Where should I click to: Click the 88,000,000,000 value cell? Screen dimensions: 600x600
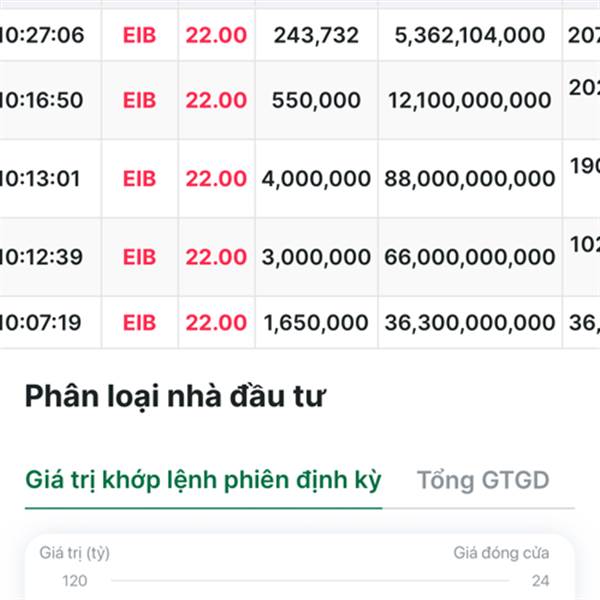(x=470, y=179)
